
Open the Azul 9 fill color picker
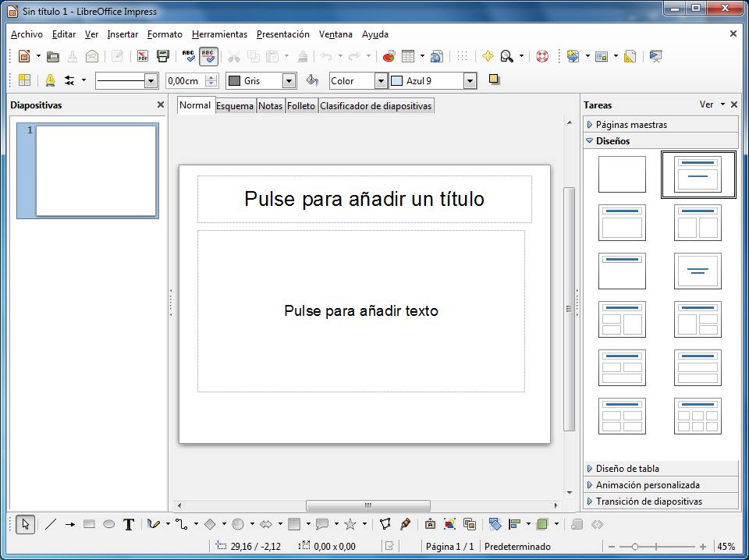[469, 80]
